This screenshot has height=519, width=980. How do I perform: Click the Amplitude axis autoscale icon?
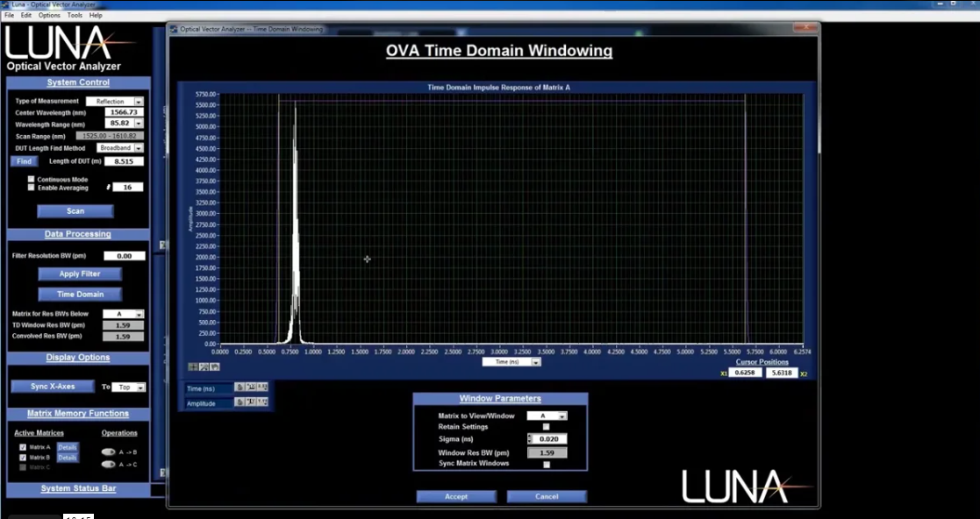250,403
